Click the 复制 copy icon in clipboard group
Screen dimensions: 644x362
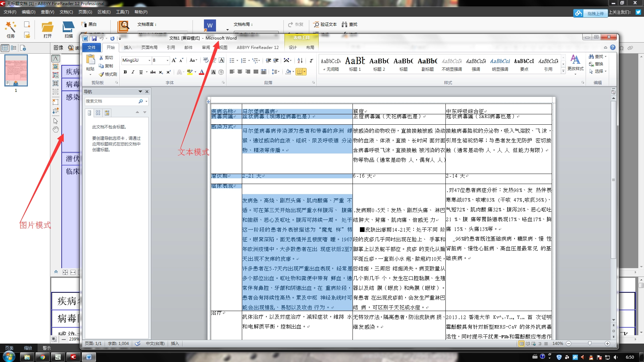[101, 66]
